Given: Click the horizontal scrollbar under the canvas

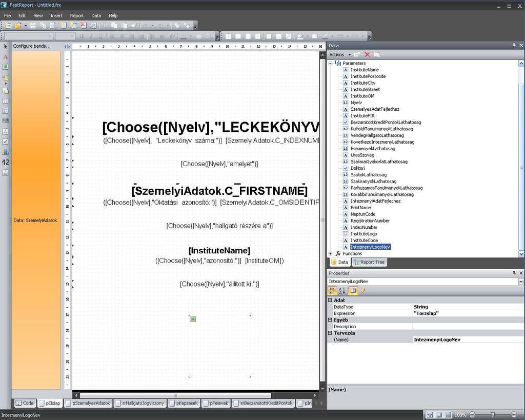Looking at the screenshot, I should (175, 395).
